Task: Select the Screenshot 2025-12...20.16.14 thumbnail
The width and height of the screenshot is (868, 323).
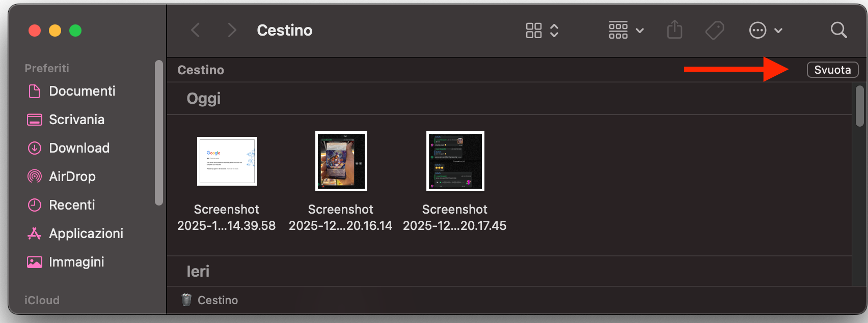Action: [341, 161]
